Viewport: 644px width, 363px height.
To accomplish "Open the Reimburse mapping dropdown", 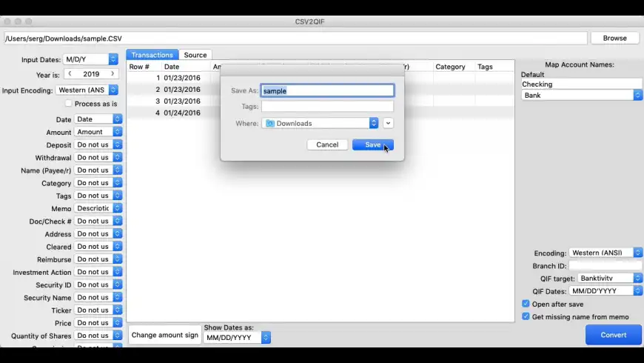I will click(98, 259).
